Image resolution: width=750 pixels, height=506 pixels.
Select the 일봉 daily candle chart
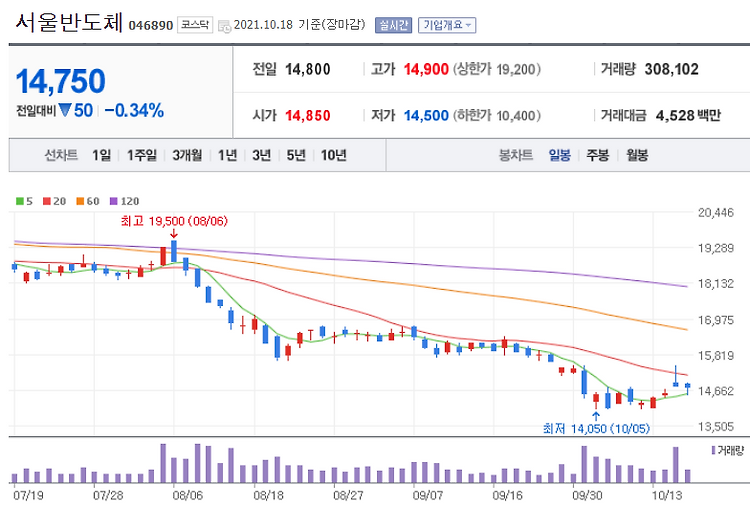pyautogui.click(x=560, y=155)
